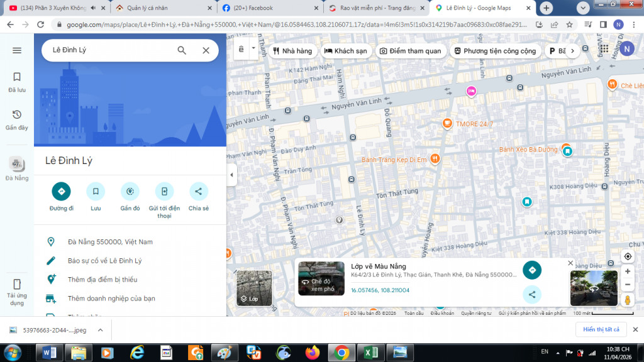Save place with the Lưu bookmark icon
644x362 pixels.
96,192
